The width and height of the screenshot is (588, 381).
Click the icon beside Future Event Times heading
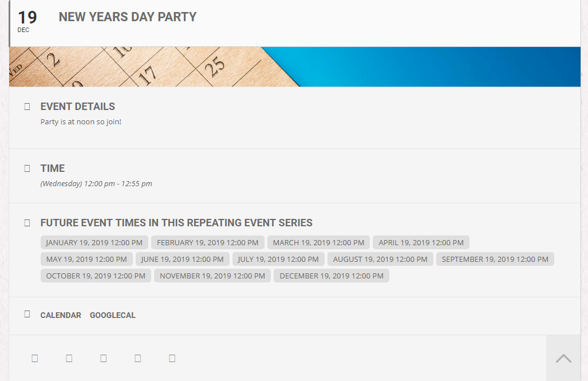point(27,223)
